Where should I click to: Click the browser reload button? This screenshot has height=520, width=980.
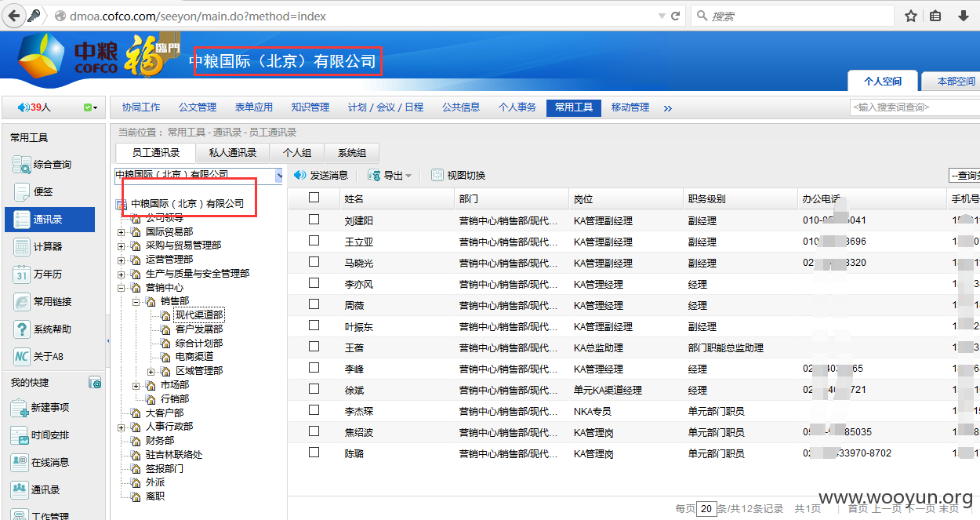675,16
